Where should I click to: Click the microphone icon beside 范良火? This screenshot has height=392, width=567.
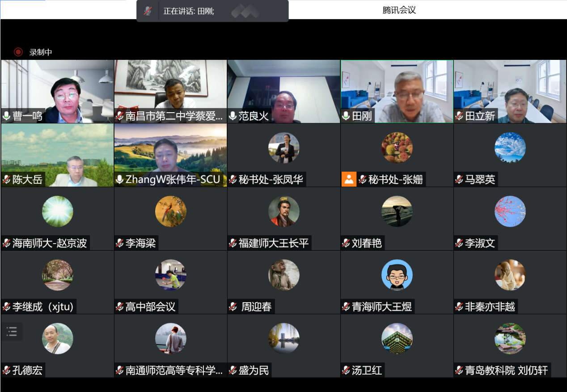click(x=233, y=116)
